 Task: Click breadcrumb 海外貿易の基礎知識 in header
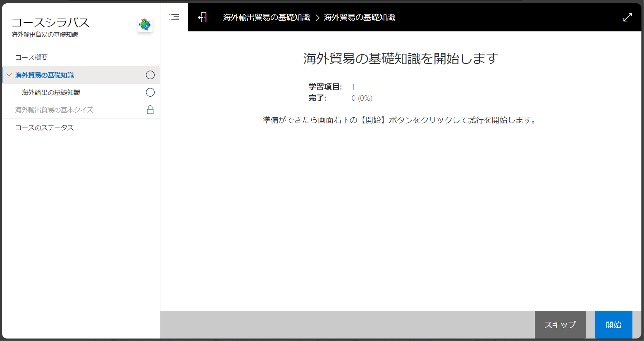[x=360, y=17]
